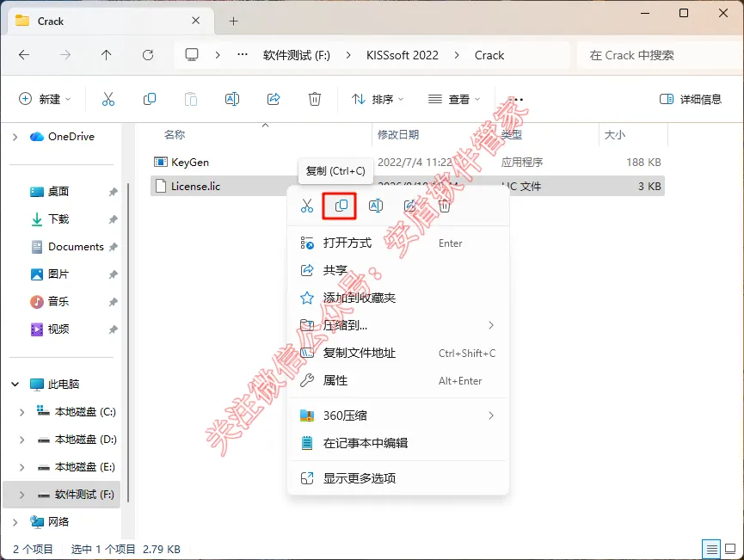
Task: Click the Crack breadcrumb segment
Action: [x=489, y=55]
